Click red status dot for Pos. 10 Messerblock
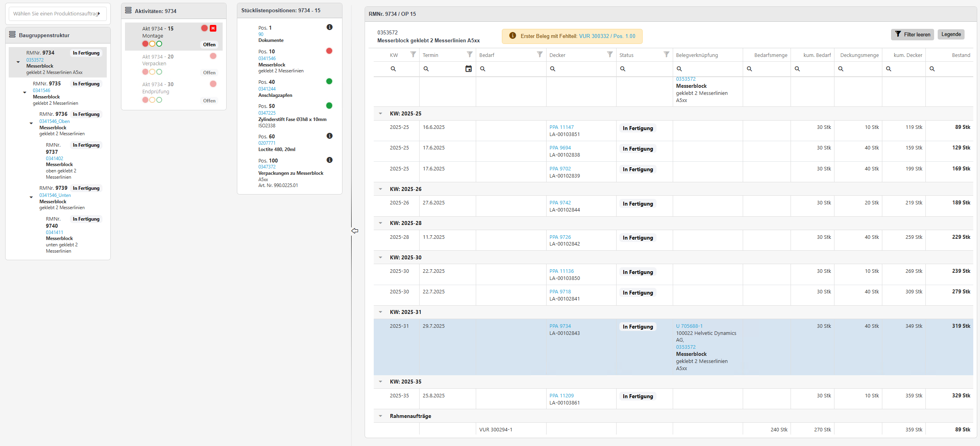The height and width of the screenshot is (446, 980). (x=329, y=51)
